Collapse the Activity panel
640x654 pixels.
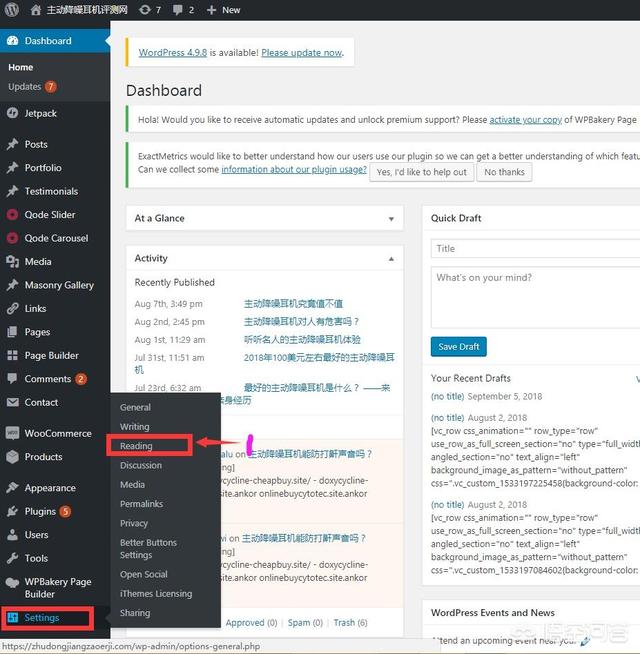391,259
